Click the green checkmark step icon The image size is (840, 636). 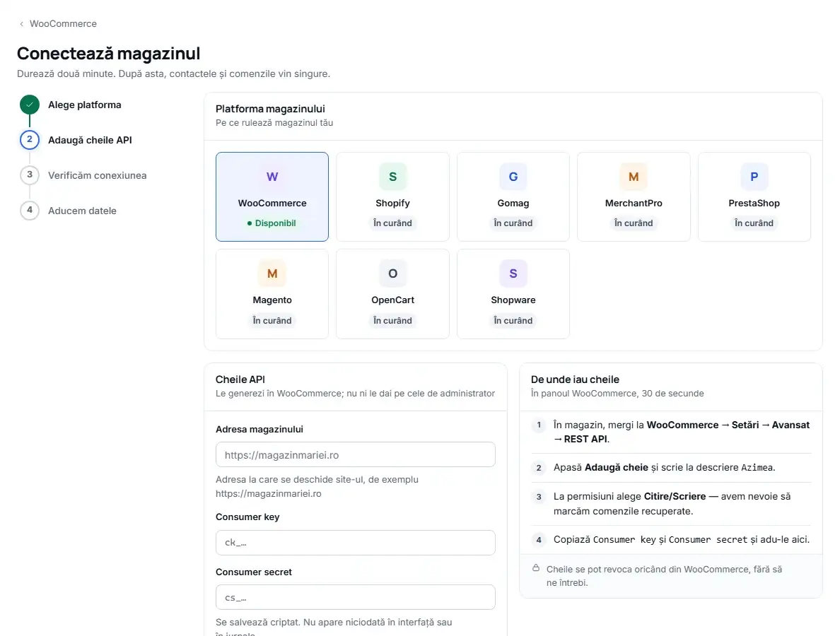click(30, 105)
